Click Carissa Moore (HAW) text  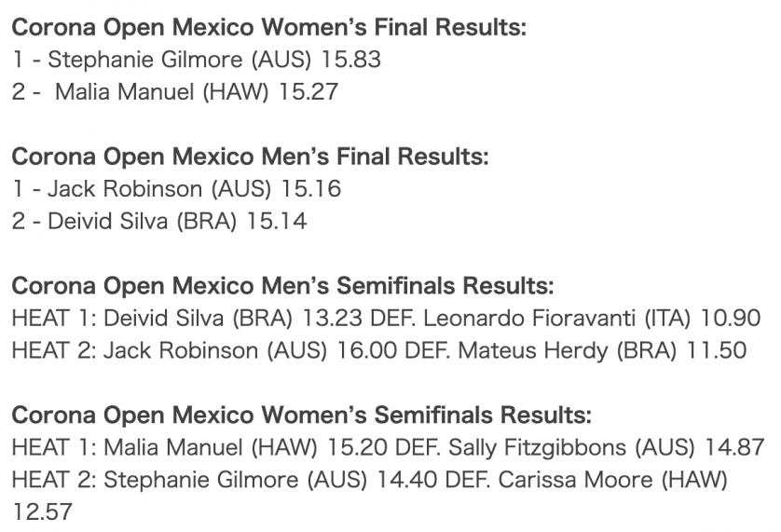coord(612,480)
